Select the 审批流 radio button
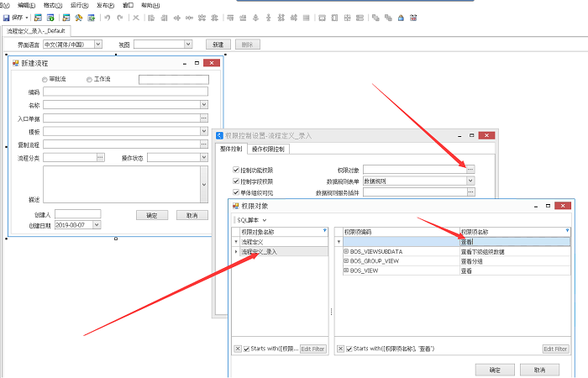The height and width of the screenshot is (378, 588). coord(45,79)
